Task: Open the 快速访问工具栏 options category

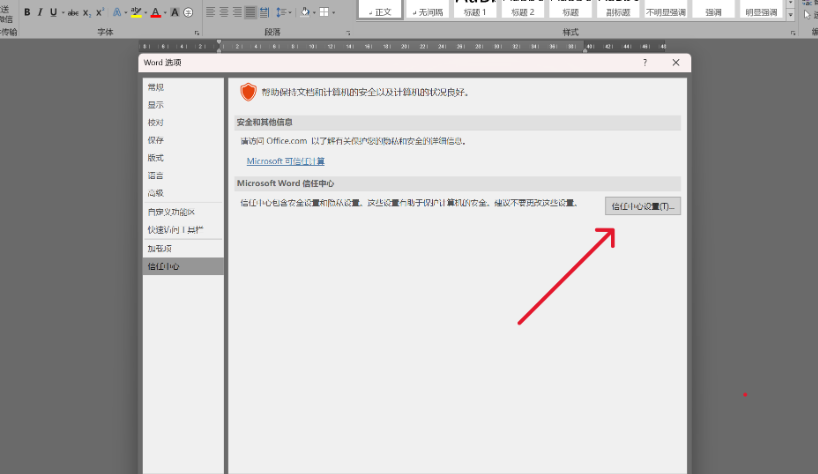Action: [183, 230]
